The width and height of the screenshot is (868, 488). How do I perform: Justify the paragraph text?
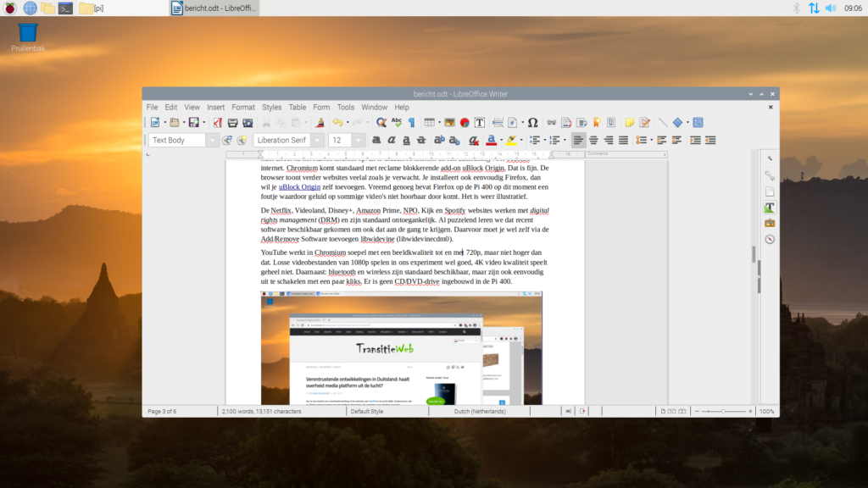(623, 140)
